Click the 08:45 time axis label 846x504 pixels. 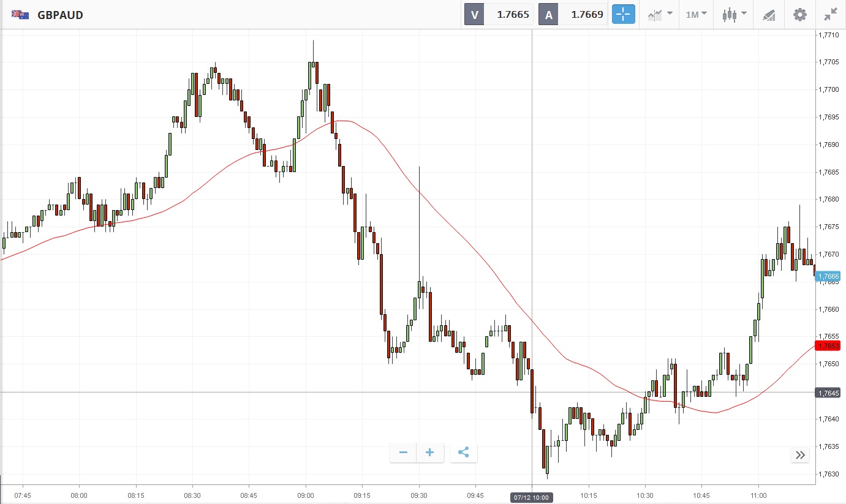coord(249,496)
